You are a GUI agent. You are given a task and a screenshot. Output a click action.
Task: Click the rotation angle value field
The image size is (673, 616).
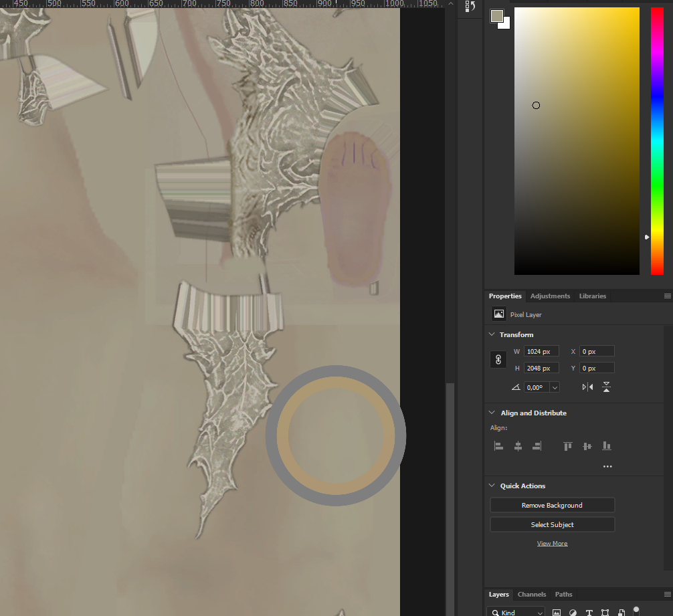point(537,387)
